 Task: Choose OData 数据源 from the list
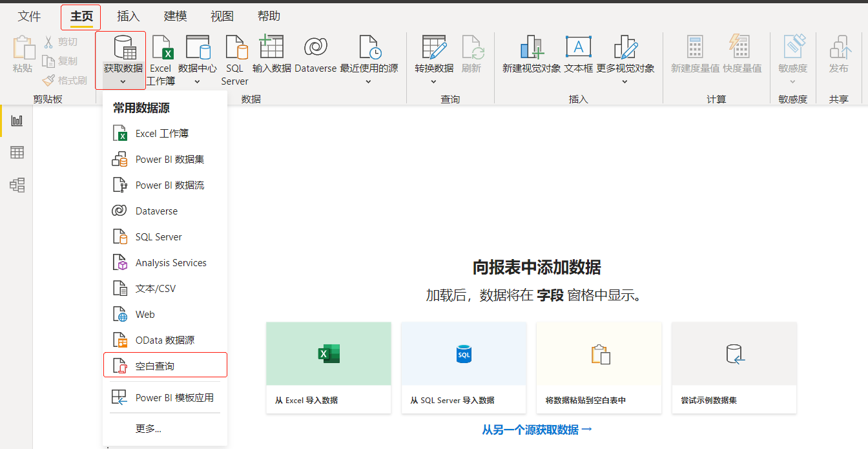pyautogui.click(x=165, y=340)
